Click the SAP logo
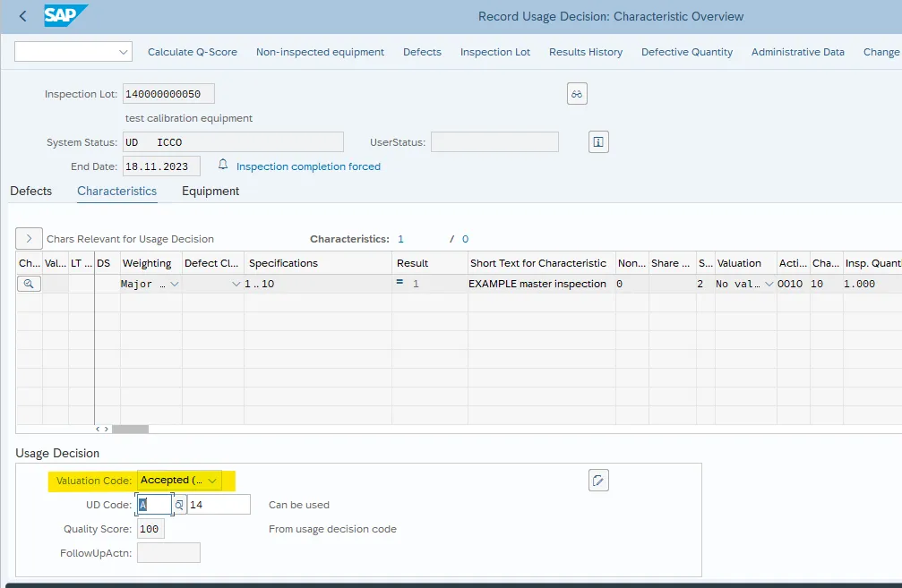 click(x=65, y=16)
